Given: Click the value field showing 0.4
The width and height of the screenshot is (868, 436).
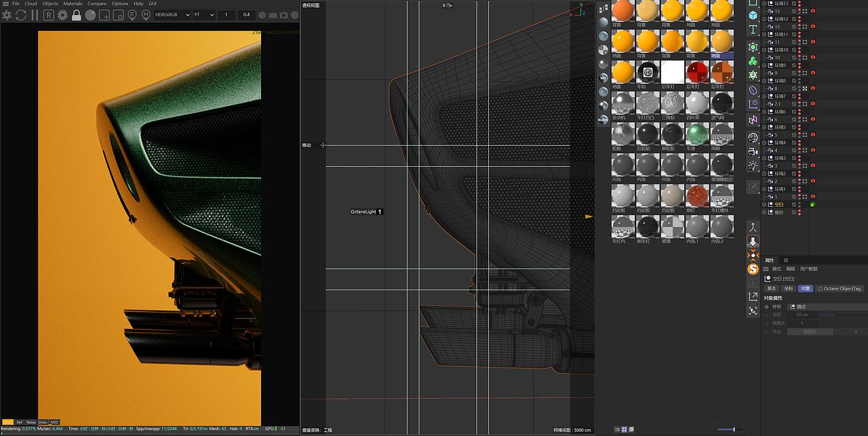Looking at the screenshot, I should [245, 14].
